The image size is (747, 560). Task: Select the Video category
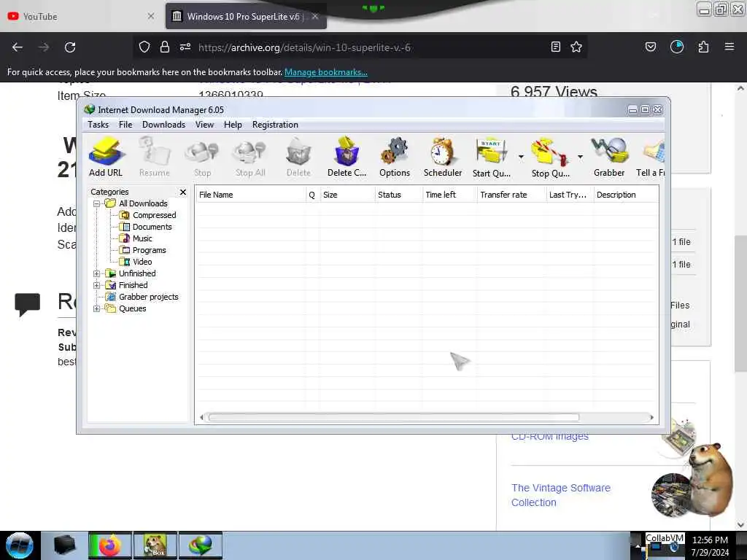[142, 262]
